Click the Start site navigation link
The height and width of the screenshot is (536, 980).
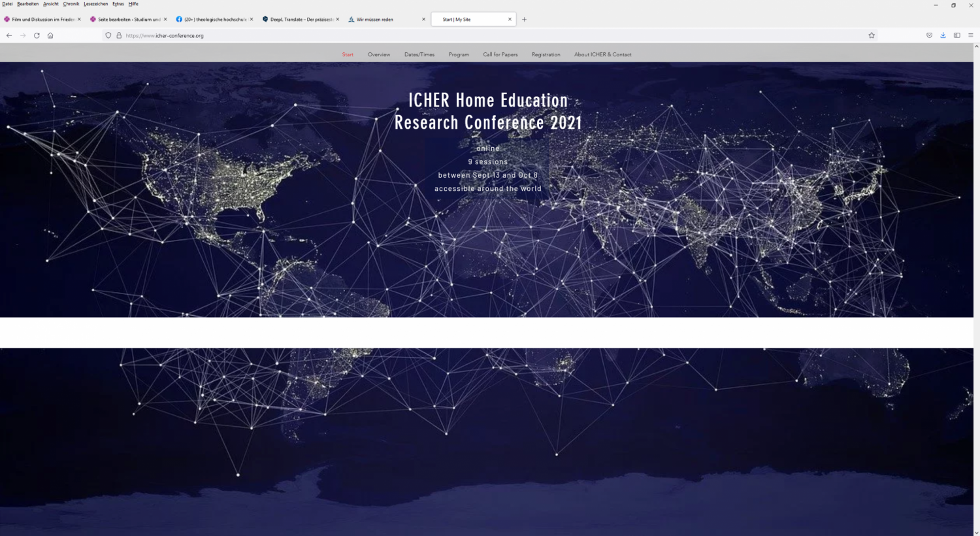(348, 54)
